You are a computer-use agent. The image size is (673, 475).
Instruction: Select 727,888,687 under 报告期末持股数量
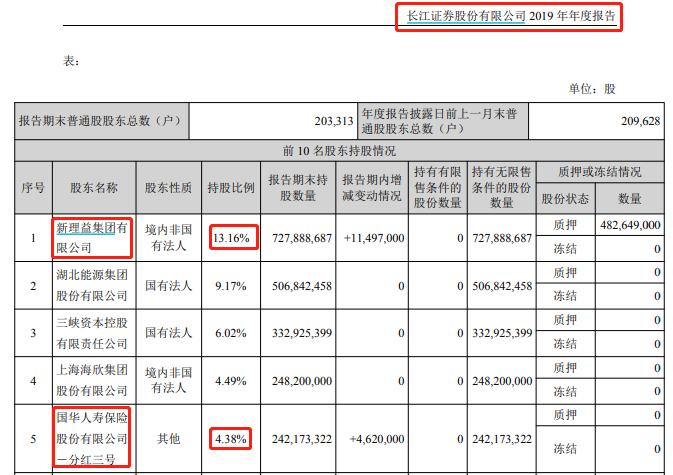point(302,238)
